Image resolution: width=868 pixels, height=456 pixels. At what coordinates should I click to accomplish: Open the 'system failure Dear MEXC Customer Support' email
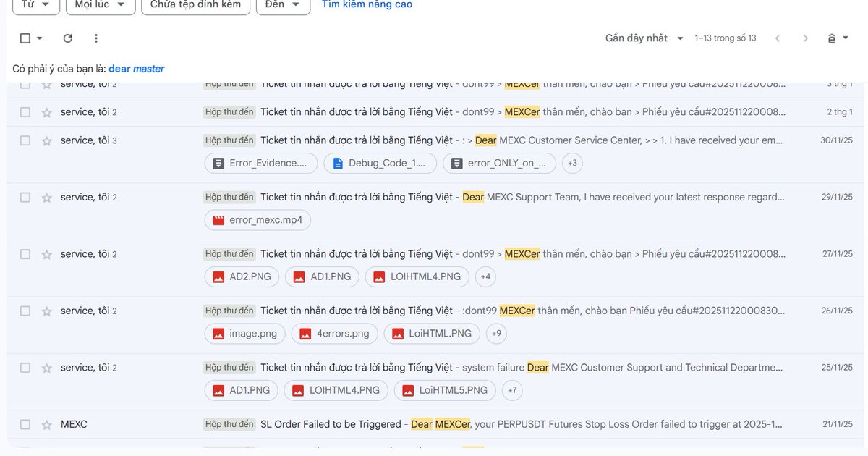coord(434,382)
